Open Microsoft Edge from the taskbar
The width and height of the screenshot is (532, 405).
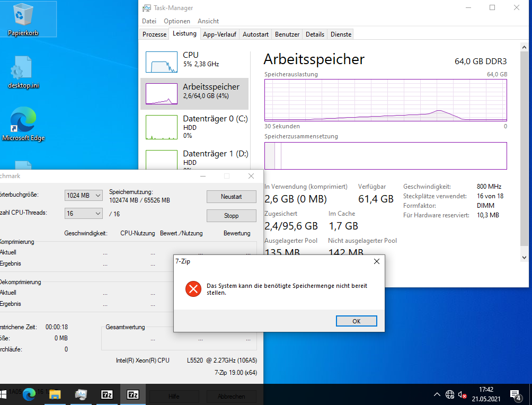pos(29,394)
